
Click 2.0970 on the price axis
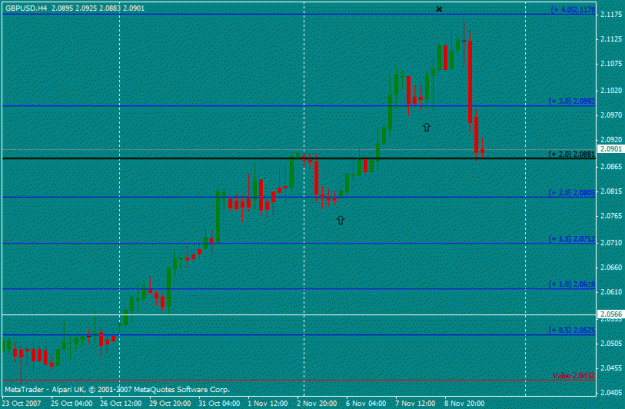click(x=611, y=115)
